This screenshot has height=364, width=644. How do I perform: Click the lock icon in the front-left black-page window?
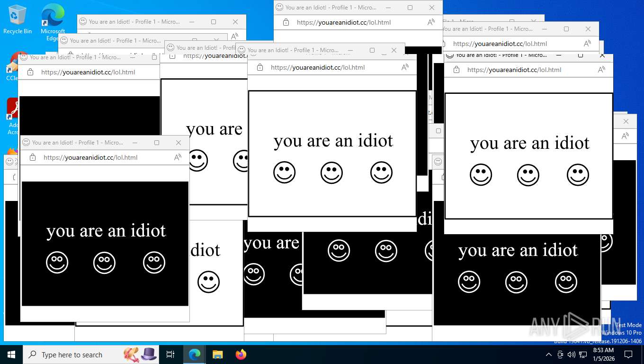coord(33,157)
